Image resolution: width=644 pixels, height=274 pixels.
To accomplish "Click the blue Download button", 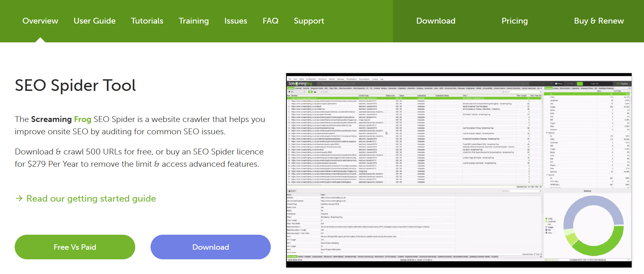I will pyautogui.click(x=211, y=247).
